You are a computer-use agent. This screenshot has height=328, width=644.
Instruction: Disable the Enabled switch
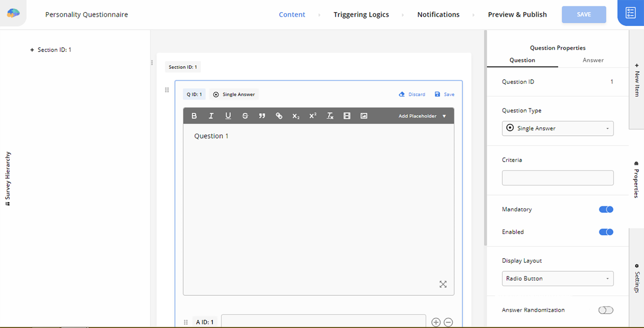[x=606, y=232]
